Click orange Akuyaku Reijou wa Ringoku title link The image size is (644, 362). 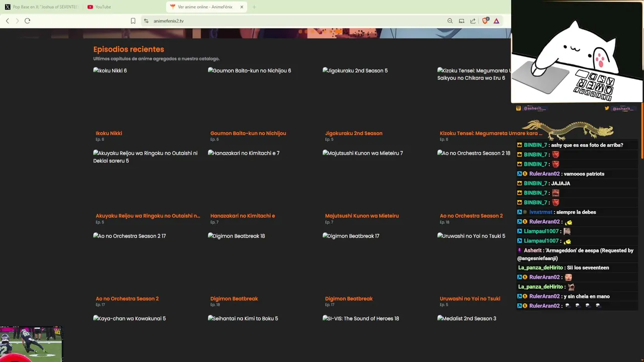[x=148, y=216]
